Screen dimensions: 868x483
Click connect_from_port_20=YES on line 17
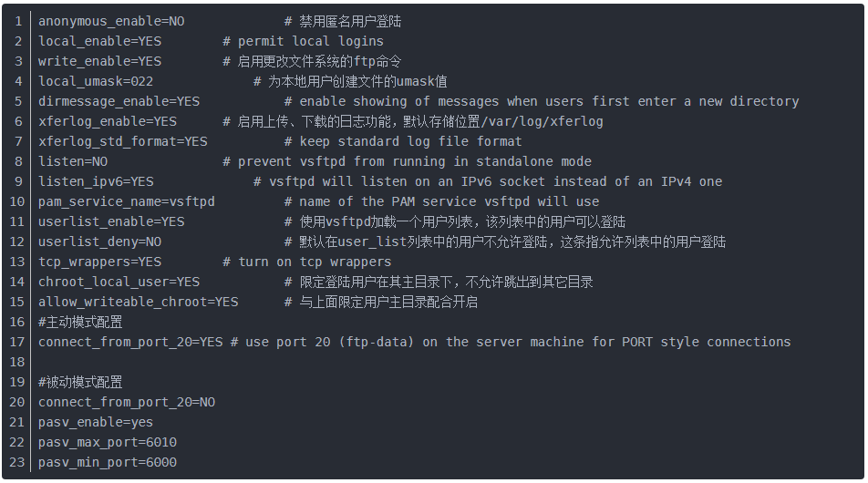tap(130, 342)
